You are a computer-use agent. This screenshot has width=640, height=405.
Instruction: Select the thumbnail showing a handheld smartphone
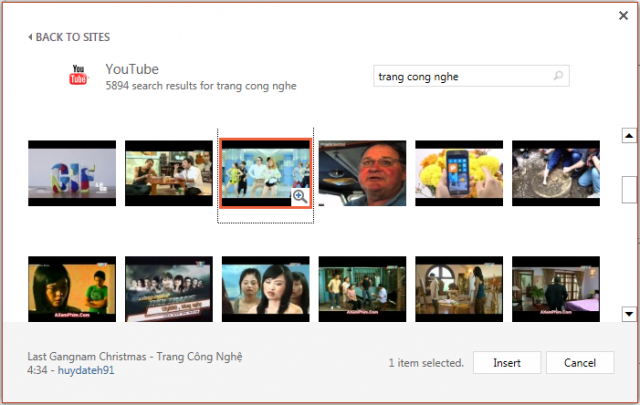[x=458, y=173]
